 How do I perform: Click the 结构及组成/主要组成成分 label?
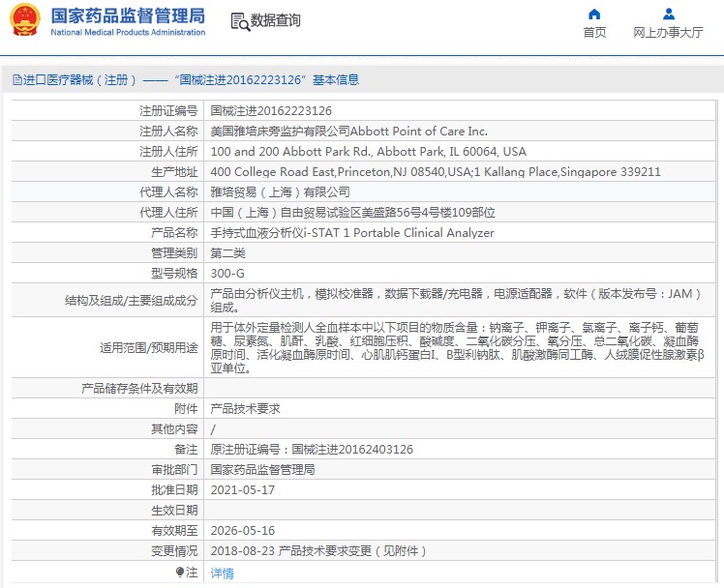click(x=131, y=300)
